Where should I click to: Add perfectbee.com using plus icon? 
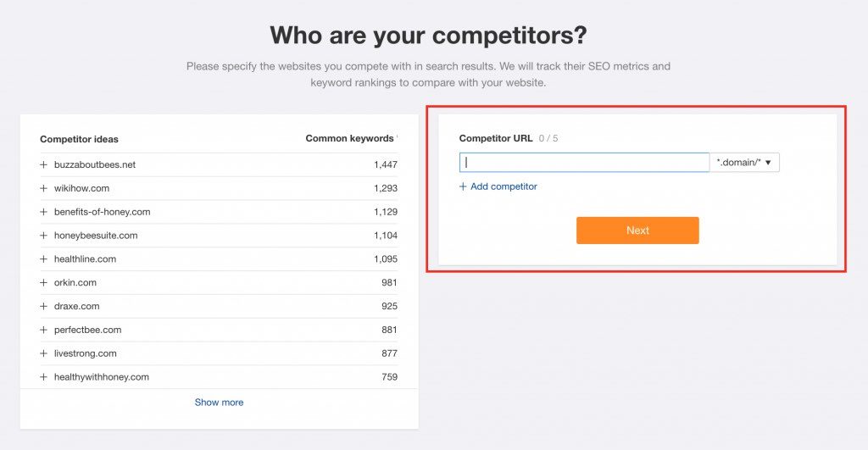click(43, 330)
